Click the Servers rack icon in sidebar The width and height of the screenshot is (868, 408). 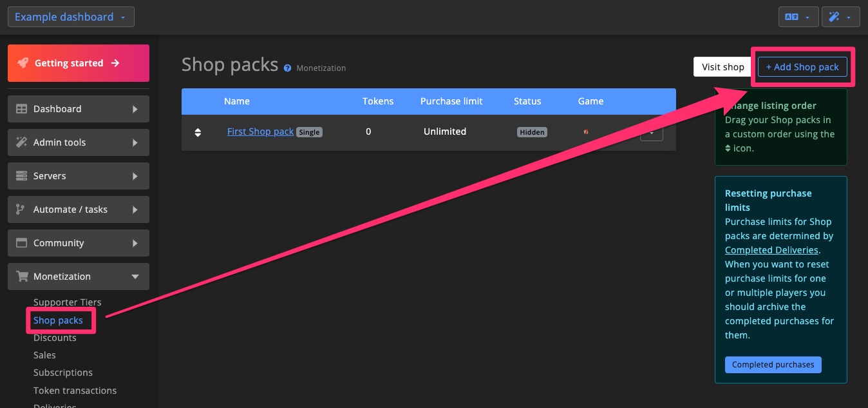pyautogui.click(x=21, y=176)
